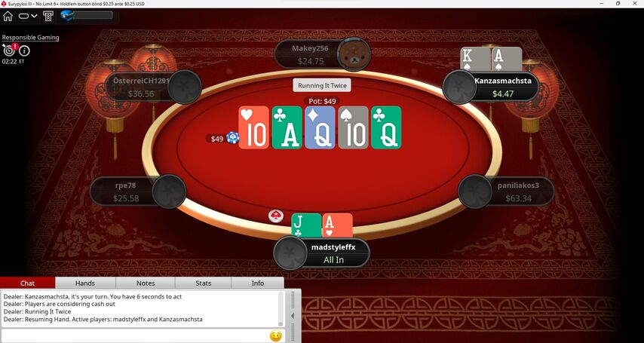Switch to the Notes tab
644x343 pixels.
click(x=146, y=283)
